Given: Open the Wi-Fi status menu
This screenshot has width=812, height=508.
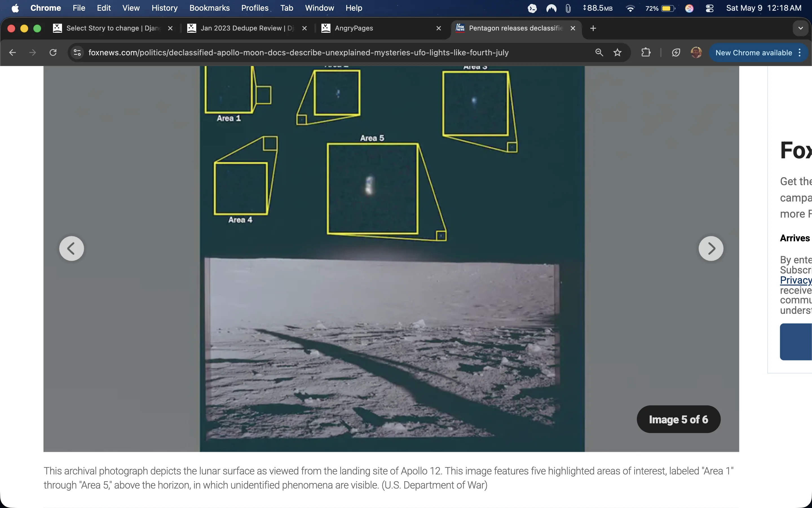Looking at the screenshot, I should click(x=630, y=8).
